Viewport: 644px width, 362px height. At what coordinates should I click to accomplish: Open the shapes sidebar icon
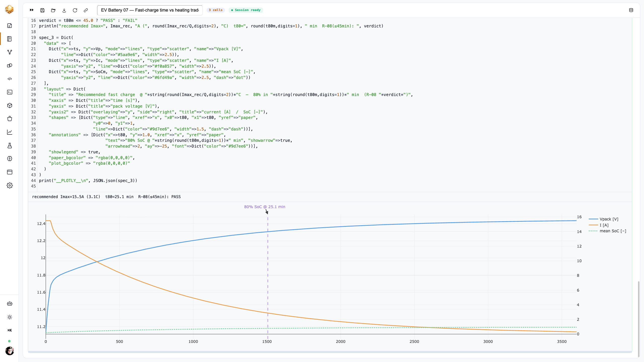pyautogui.click(x=10, y=66)
